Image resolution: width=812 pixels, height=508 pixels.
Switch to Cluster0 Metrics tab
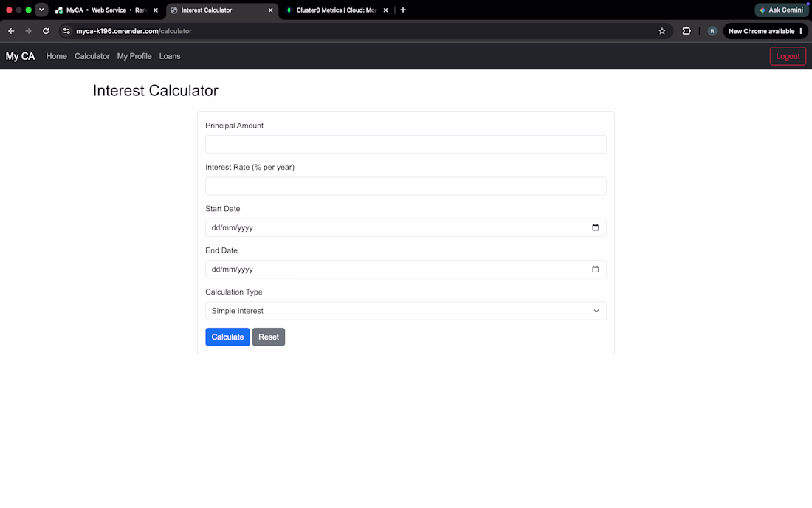point(336,10)
